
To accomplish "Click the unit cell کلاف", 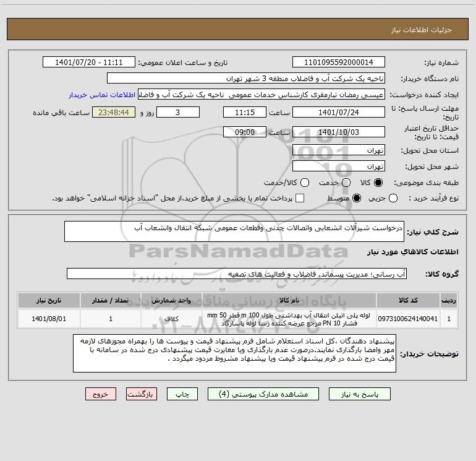I will [171, 319].
